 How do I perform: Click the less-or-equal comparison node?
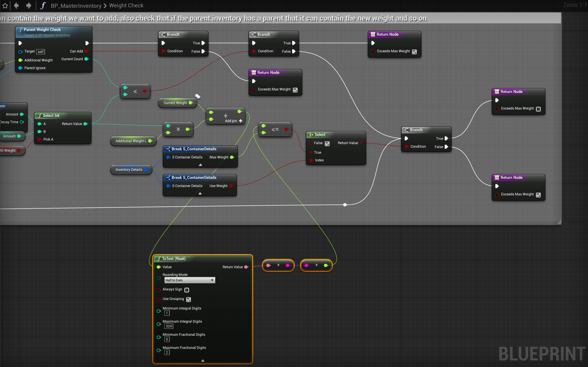[275, 129]
